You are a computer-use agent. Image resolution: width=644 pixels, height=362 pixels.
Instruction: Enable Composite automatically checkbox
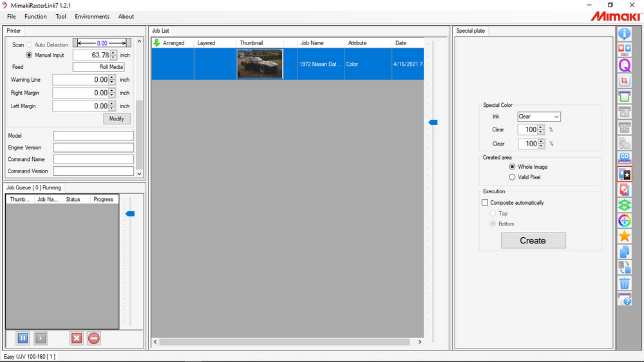point(486,203)
